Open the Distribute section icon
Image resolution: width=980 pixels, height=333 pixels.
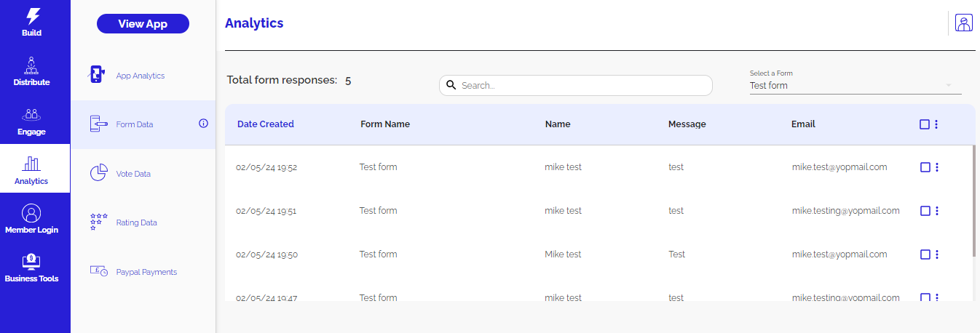[x=31, y=65]
